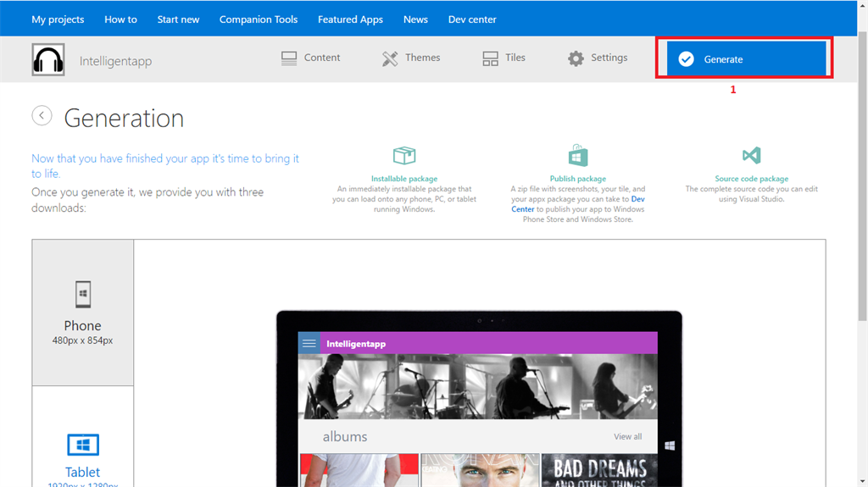Click the Content monitor icon
Viewport: 868px width, 487px height.
coord(289,58)
